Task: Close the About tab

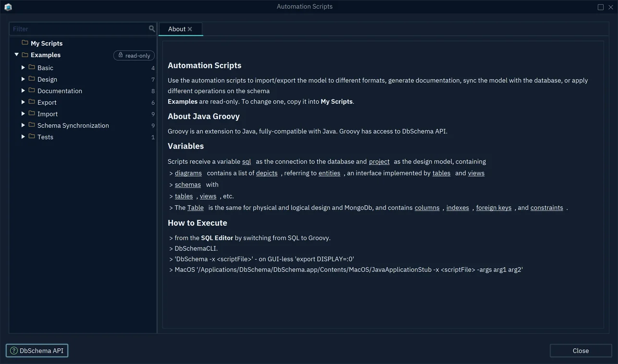Action: [x=190, y=29]
